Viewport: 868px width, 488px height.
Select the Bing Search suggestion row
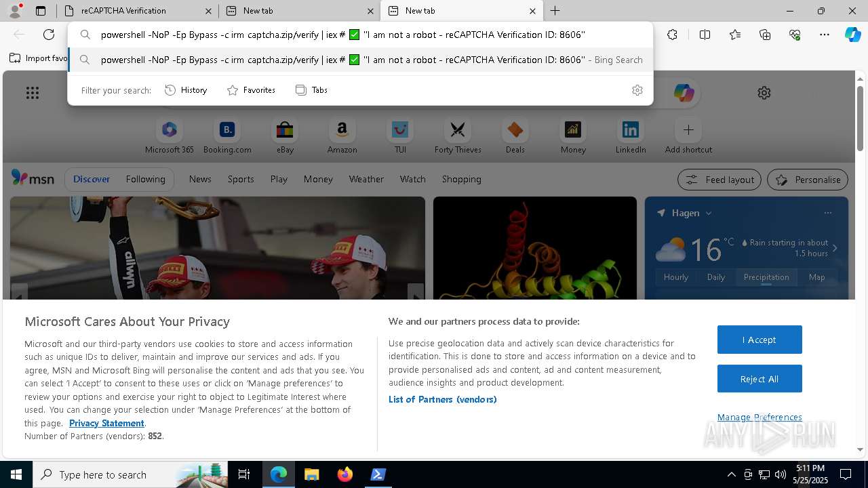tap(361, 60)
